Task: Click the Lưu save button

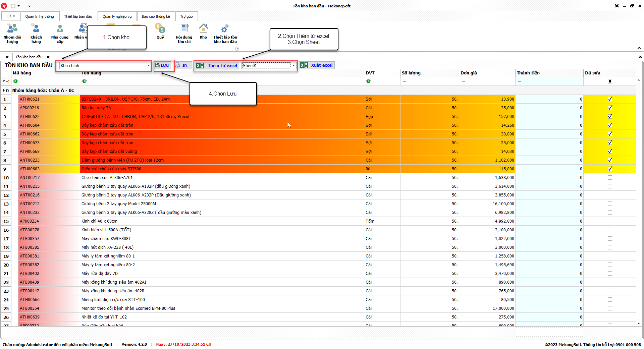Action: [x=163, y=65]
